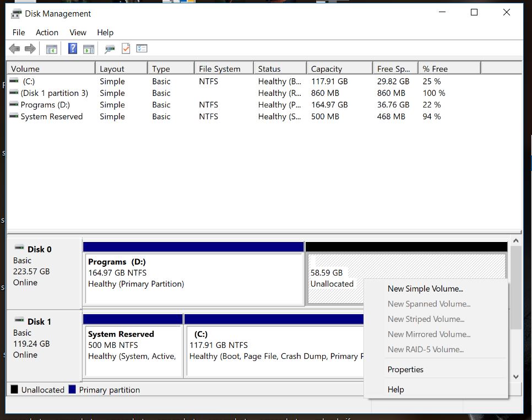The height and width of the screenshot is (420, 532).
Task: Open the View menu
Action: click(x=78, y=33)
